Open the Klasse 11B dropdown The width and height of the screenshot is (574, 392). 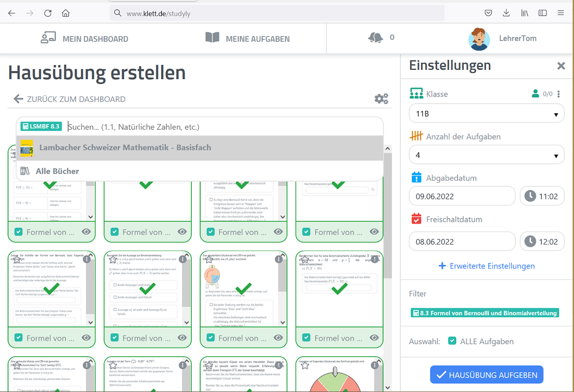[x=486, y=114]
